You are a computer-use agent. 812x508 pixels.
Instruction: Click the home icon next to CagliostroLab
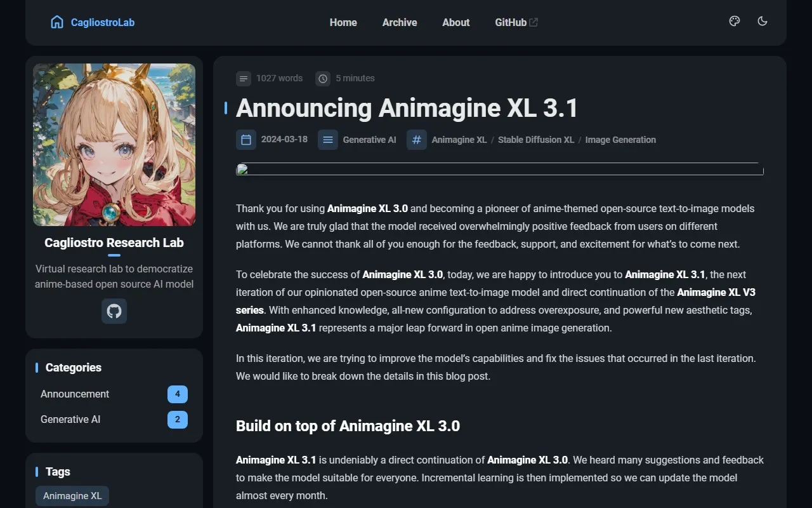pyautogui.click(x=57, y=22)
